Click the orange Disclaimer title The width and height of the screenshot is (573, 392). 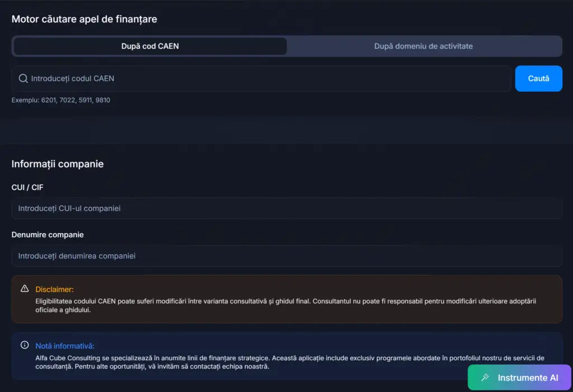point(54,289)
